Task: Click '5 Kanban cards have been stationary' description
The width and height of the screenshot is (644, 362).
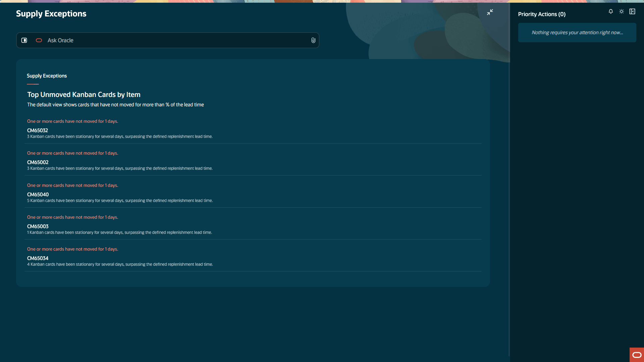Action: [120, 201]
